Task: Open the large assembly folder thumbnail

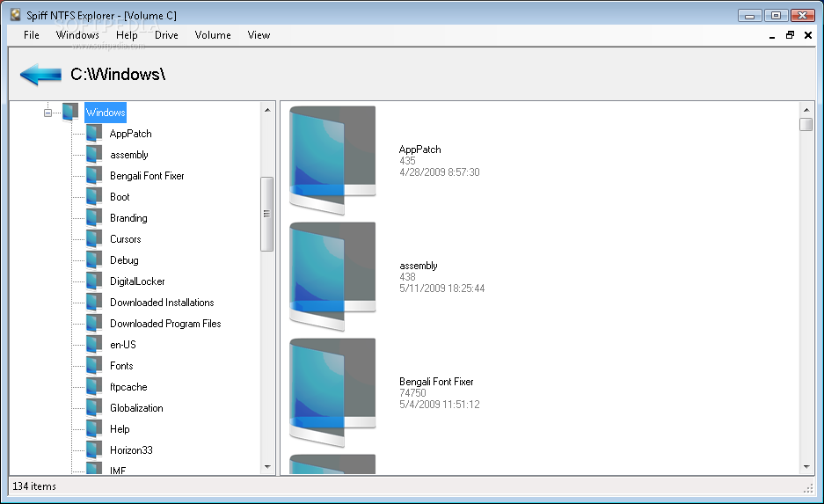Action: point(332,276)
